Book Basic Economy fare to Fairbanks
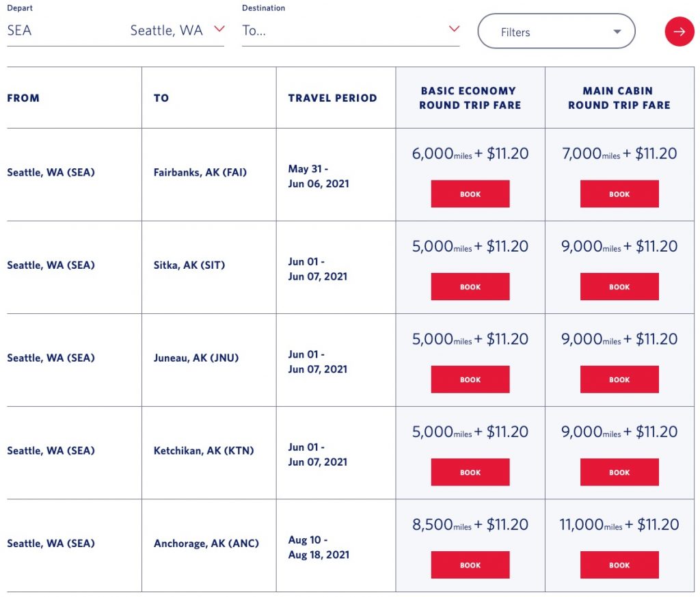The height and width of the screenshot is (597, 700). 470,194
